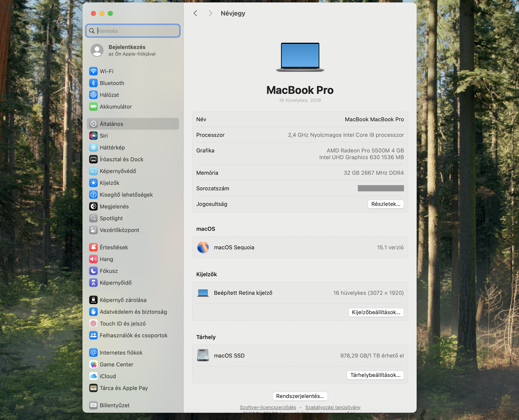Open the Siri icon

pyautogui.click(x=93, y=136)
